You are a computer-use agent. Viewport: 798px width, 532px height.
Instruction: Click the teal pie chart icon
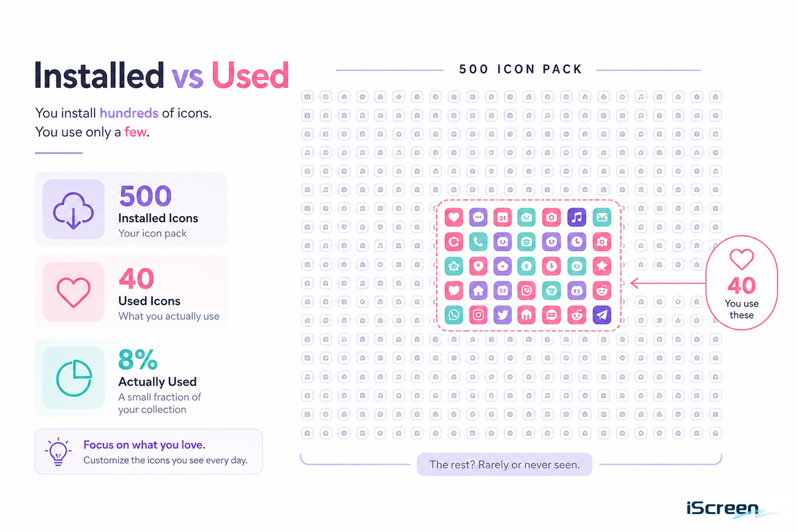click(x=73, y=378)
